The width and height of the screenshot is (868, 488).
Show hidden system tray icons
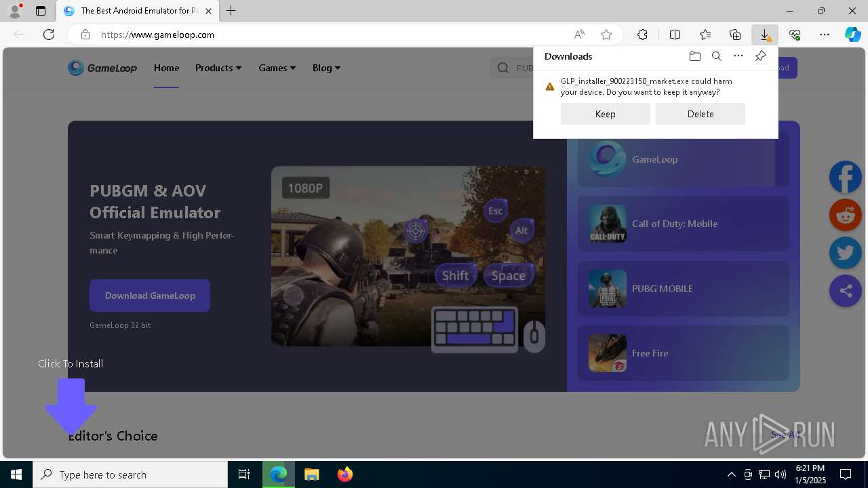(x=731, y=474)
